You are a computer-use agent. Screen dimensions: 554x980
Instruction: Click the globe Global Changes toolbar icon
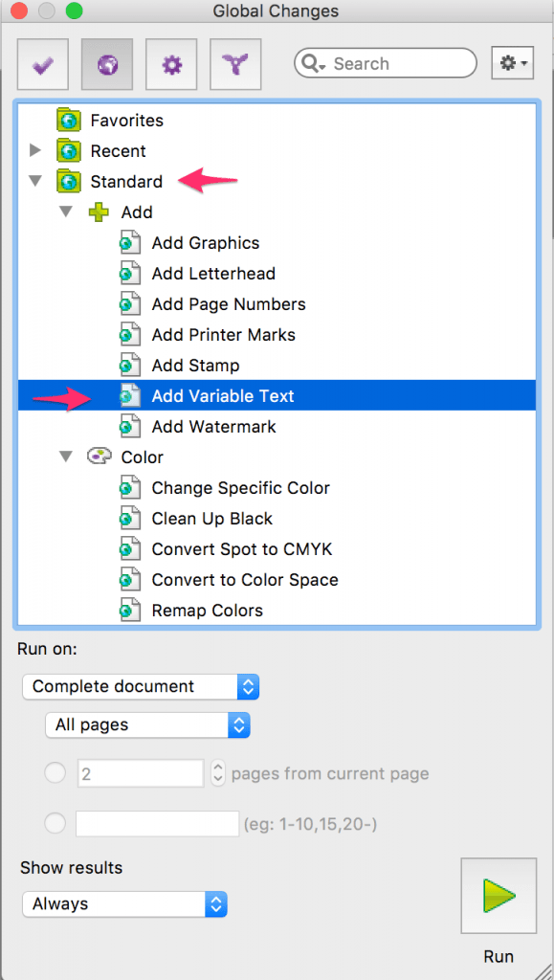pos(106,63)
